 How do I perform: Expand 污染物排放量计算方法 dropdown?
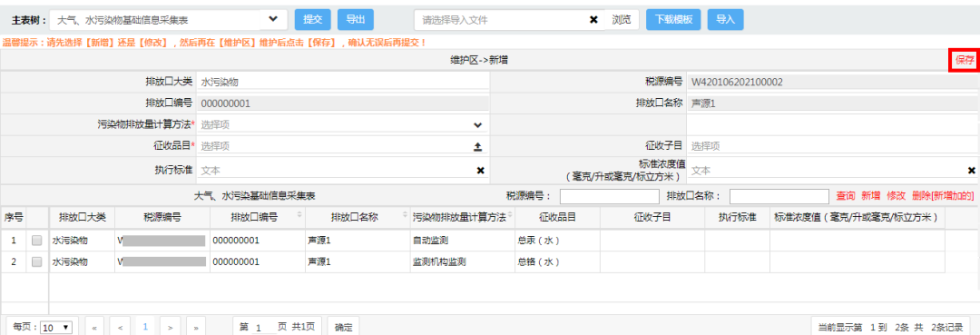point(478,125)
